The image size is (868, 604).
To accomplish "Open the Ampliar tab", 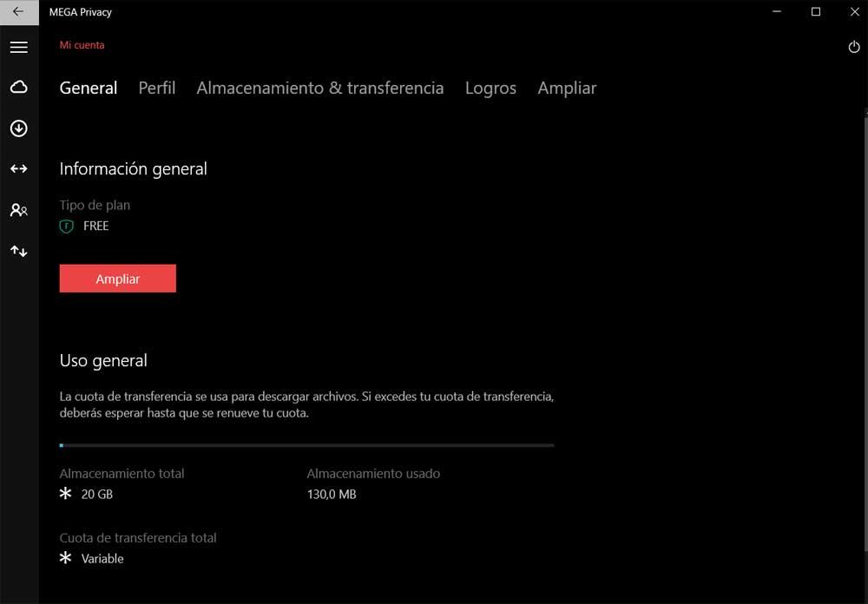I will click(x=567, y=88).
